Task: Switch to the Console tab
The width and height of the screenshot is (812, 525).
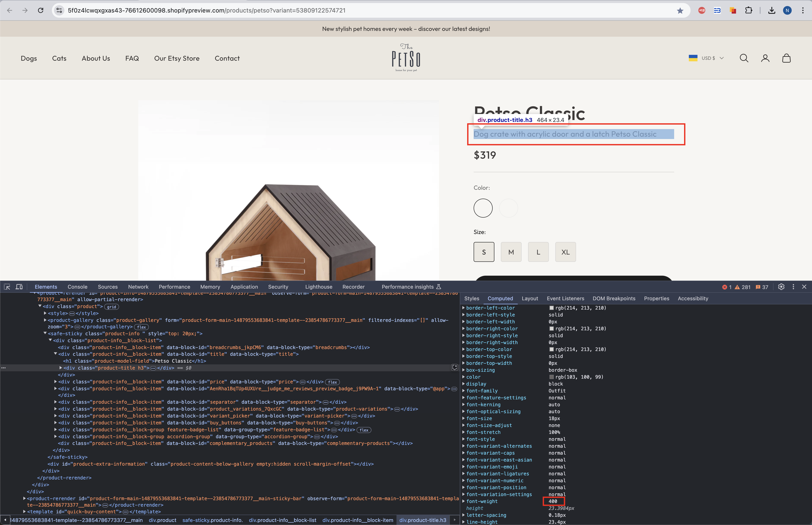Action: tap(77, 287)
